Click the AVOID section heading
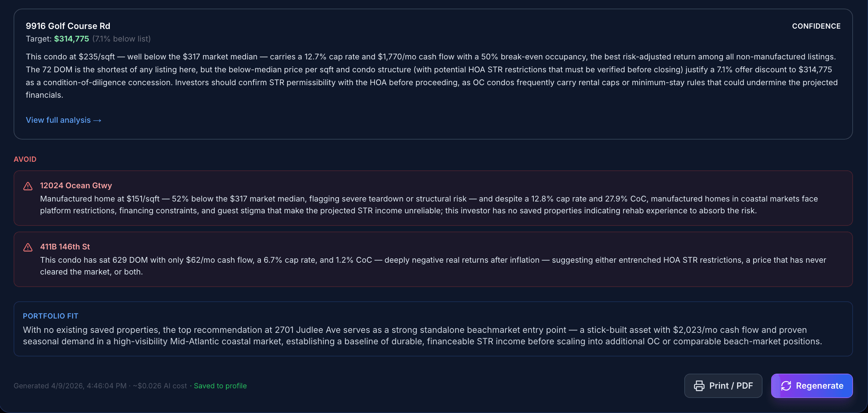Viewport: 868px width, 413px height. (x=25, y=159)
